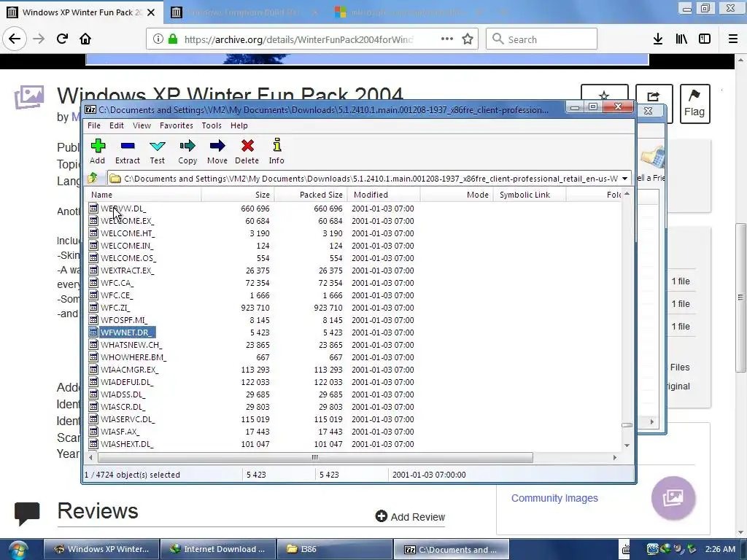
Task: Open the View menu in 7-Zip
Action: 142,125
